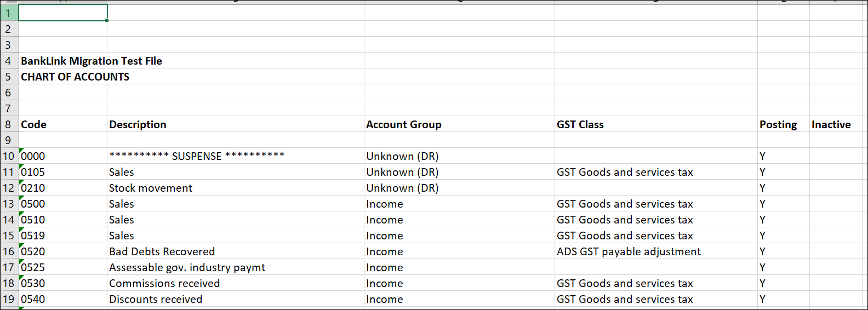Screen dimensions: 868x310
Task: Select the 'Description' header cell
Action: pyautogui.click(x=138, y=124)
